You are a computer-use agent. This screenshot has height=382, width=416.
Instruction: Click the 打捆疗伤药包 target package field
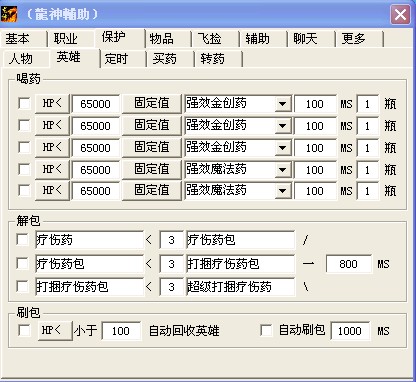pyautogui.click(x=240, y=264)
